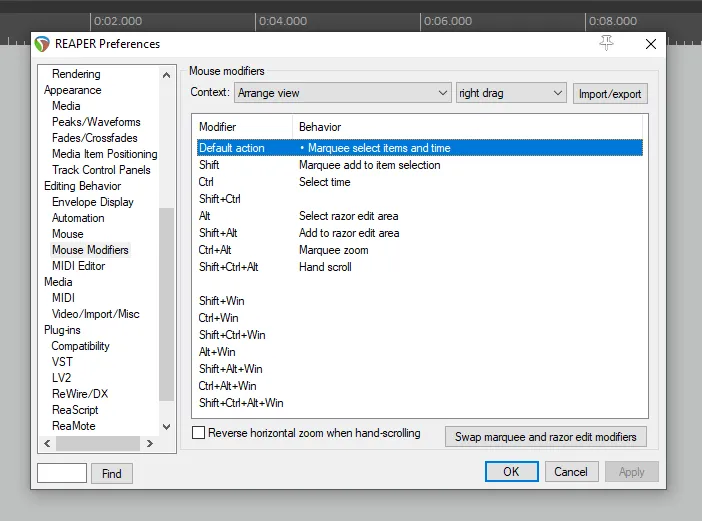The height and width of the screenshot is (521, 702).
Task: Select the Ctrl row with Select time
Action: [420, 182]
